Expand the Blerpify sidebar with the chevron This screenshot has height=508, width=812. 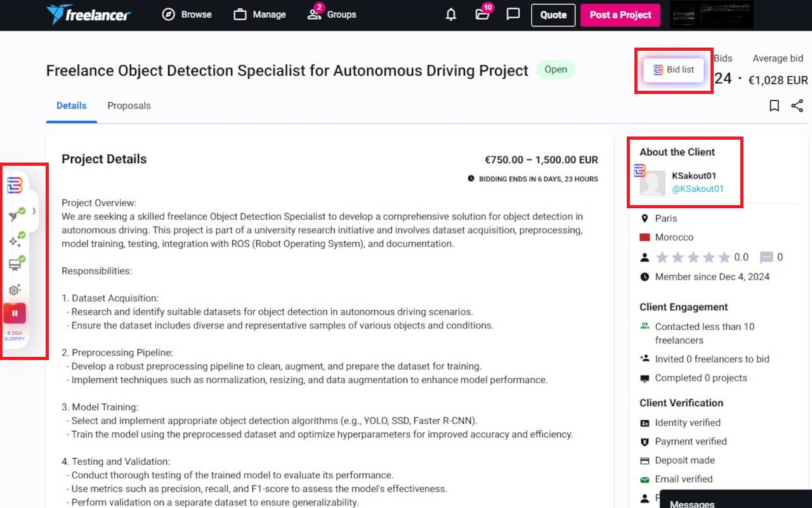(x=34, y=211)
